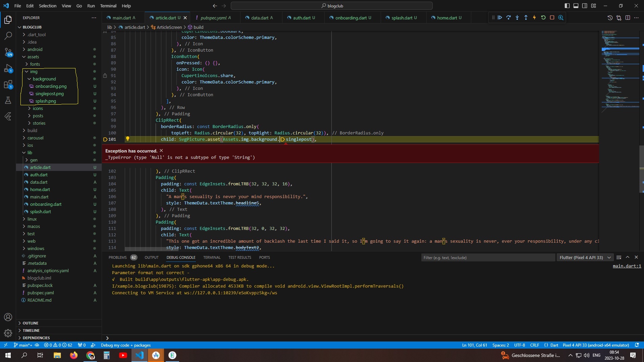The image size is (644, 362).
Task: Open the TEST RESULTS panel tab
Action: pyautogui.click(x=240, y=257)
